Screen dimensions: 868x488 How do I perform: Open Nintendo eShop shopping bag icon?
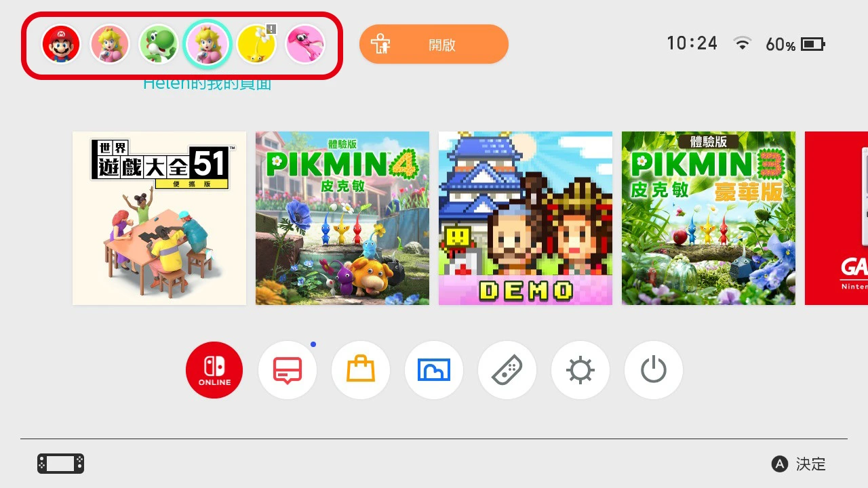tap(361, 370)
